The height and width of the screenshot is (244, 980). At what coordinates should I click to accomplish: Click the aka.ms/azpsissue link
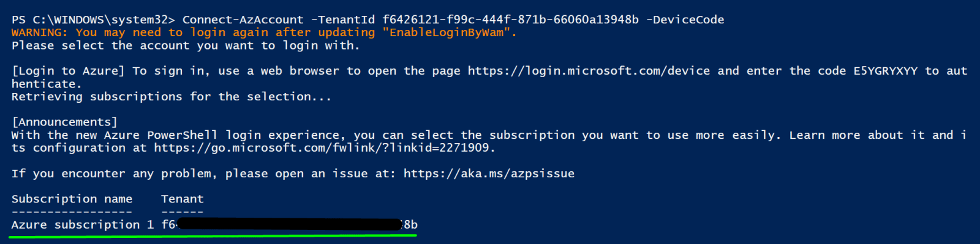click(489, 174)
